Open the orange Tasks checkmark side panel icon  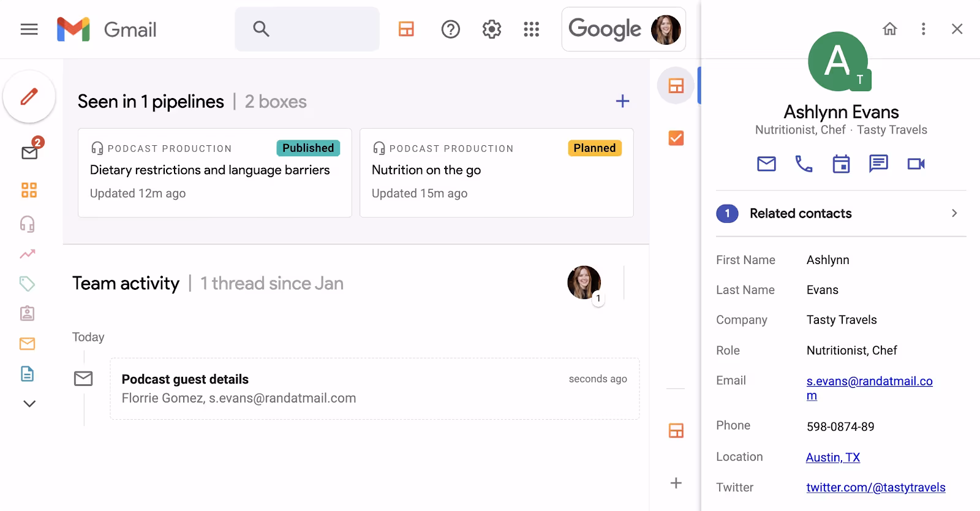[x=676, y=138]
